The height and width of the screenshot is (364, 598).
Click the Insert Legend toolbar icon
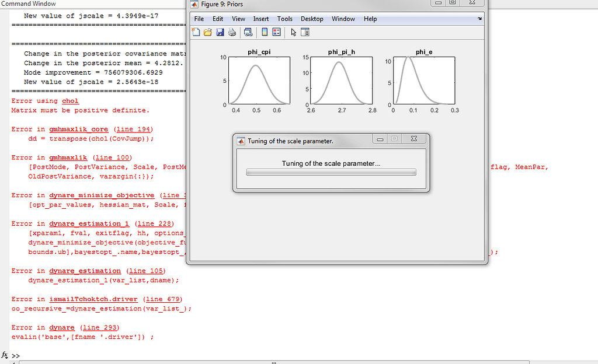pos(276,32)
